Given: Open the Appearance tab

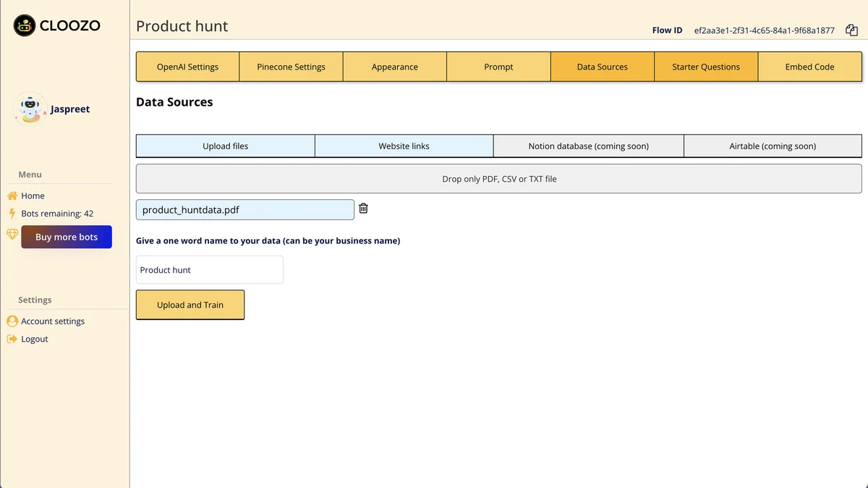Looking at the screenshot, I should [395, 67].
